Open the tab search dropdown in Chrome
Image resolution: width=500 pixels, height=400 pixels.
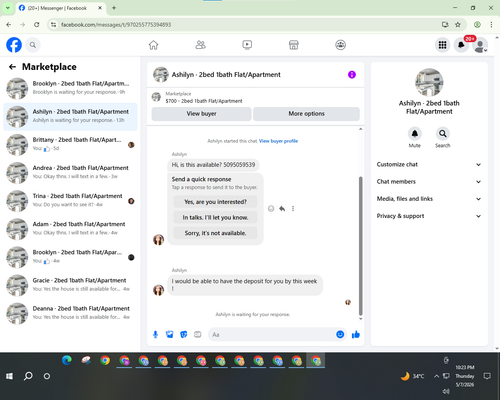coord(8,8)
